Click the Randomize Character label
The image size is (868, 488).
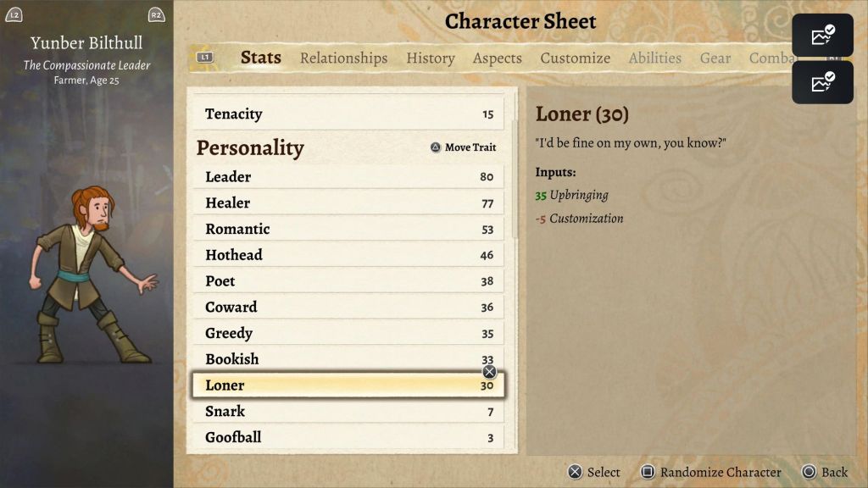[x=721, y=472]
